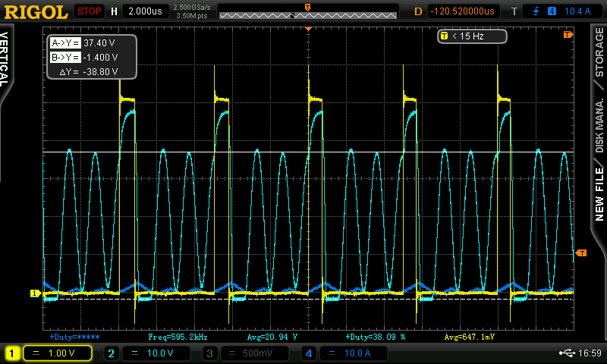Expand the VERTICAL side panel
607x364 pixels.
point(5,58)
